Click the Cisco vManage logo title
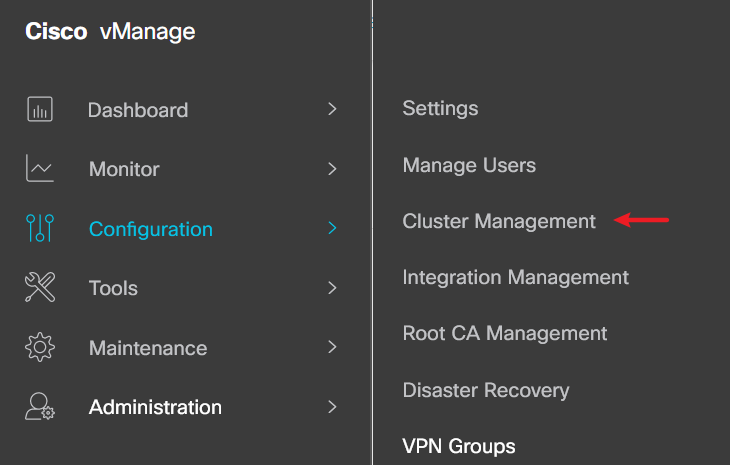Image resolution: width=730 pixels, height=465 pixels. click(x=110, y=32)
